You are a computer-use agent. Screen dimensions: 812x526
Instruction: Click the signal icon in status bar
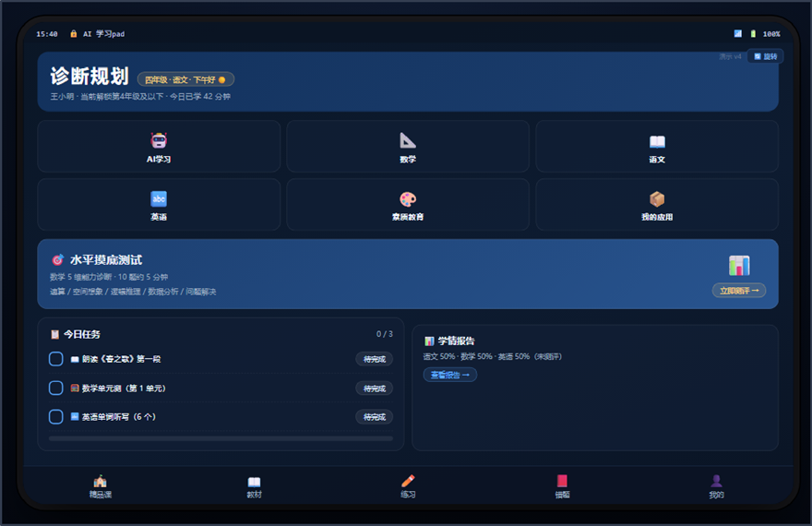tap(737, 33)
